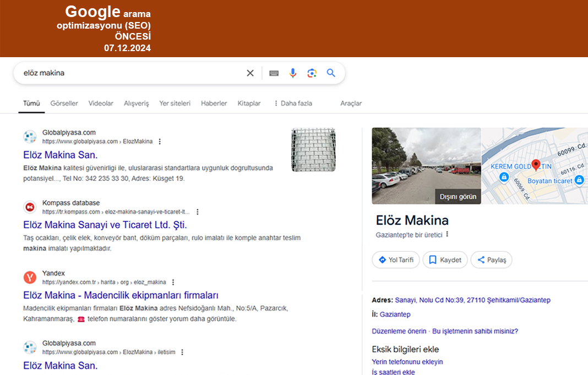Click Yerin telefonunu ekleyin link

coord(407,362)
